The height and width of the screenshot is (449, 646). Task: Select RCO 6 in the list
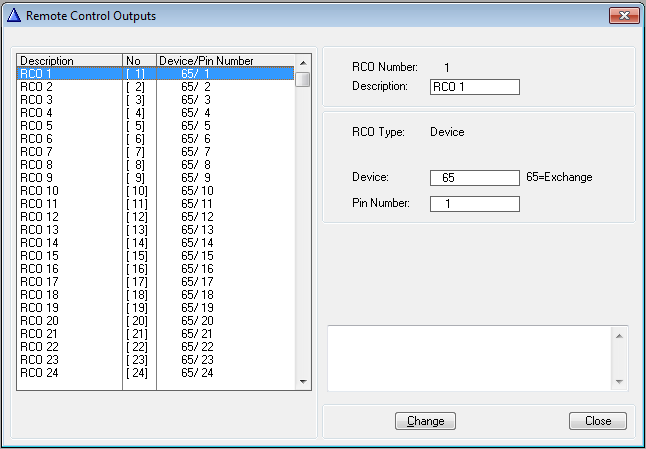(156, 139)
